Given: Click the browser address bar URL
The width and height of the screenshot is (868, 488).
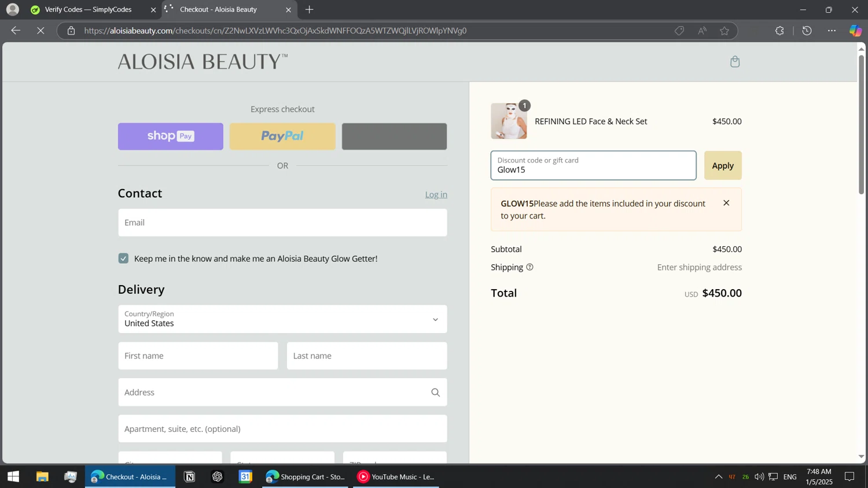Looking at the screenshot, I should click(275, 31).
